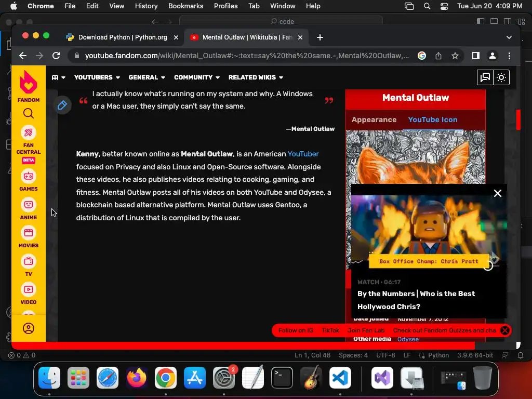Click the Google icon in address bar
Image resolution: width=532 pixels, height=399 pixels.
pyautogui.click(x=422, y=56)
